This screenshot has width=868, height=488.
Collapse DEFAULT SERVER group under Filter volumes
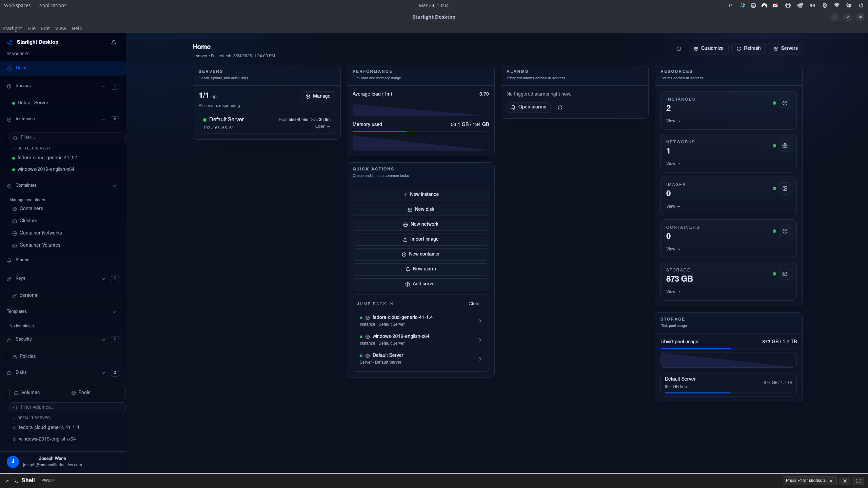tap(14, 418)
